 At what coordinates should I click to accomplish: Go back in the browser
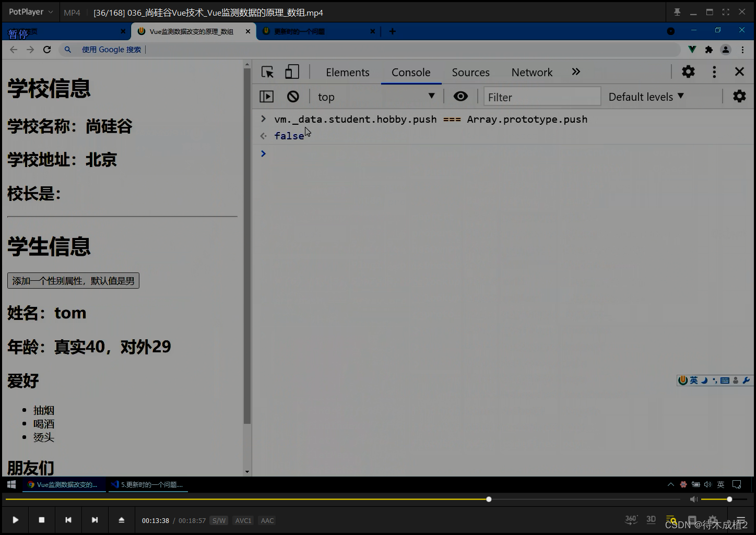[x=14, y=50]
